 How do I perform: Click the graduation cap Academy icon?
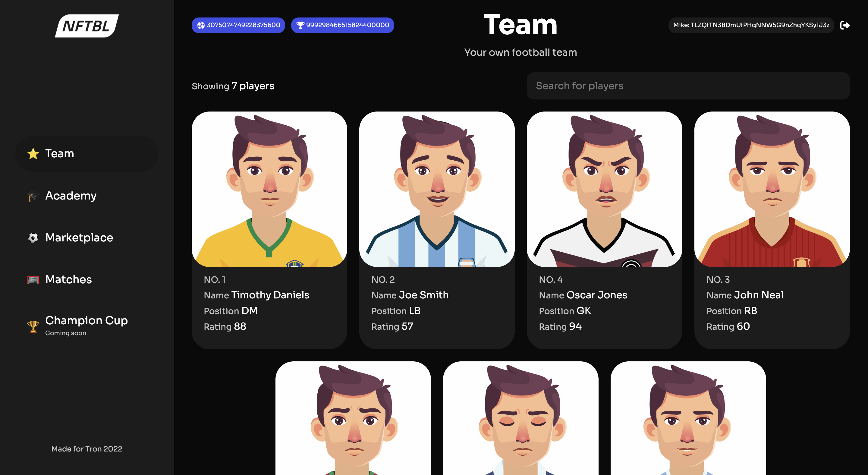point(33,196)
